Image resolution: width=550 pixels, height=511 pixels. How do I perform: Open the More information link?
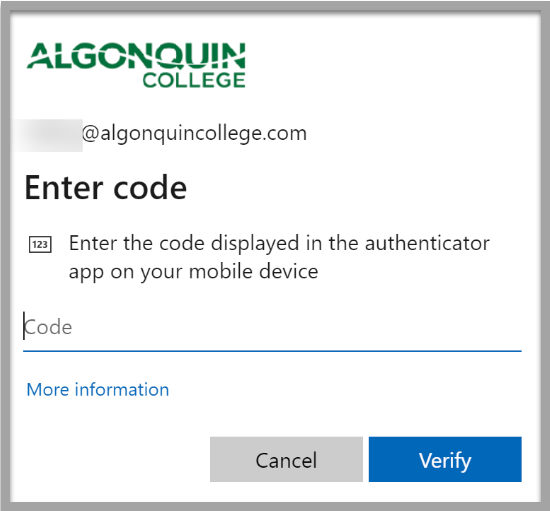pos(98,390)
